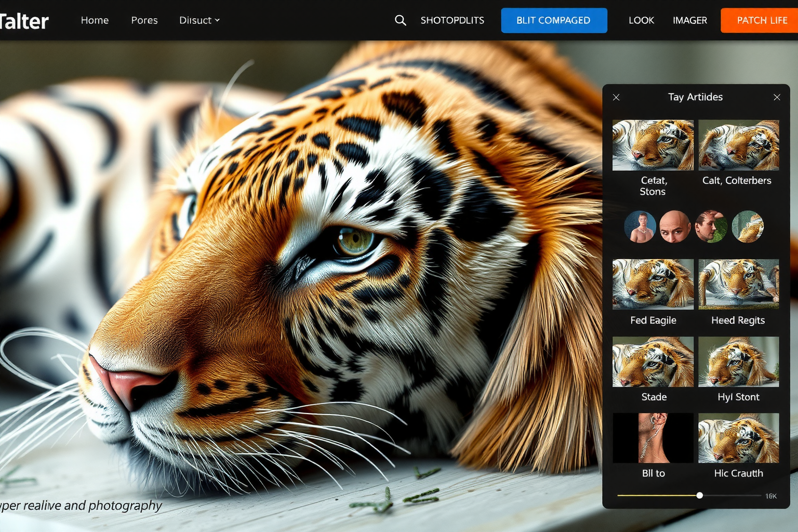
Task: Click the search magnifier icon
Action: pyautogui.click(x=400, y=20)
